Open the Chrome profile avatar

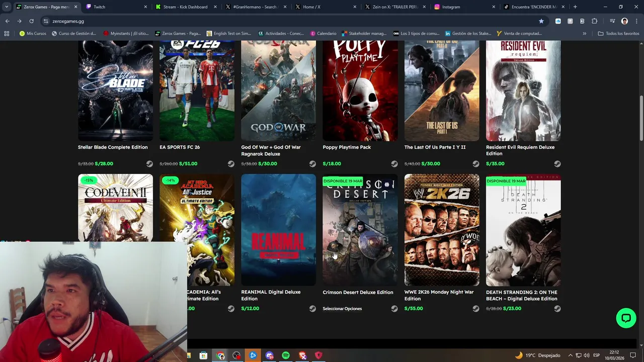click(x=624, y=21)
